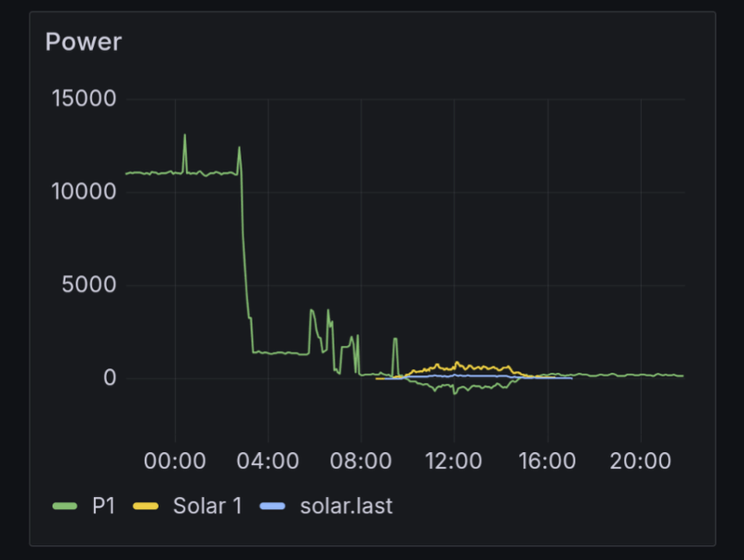The width and height of the screenshot is (744, 560).
Task: Toggle the Solar 1 legend entry
Action: point(207,506)
